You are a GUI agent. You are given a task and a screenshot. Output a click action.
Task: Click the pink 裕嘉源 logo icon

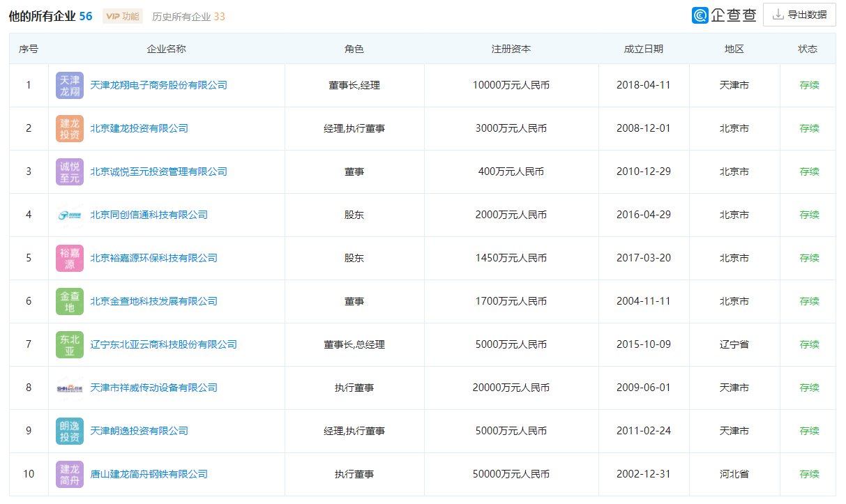(x=69, y=258)
